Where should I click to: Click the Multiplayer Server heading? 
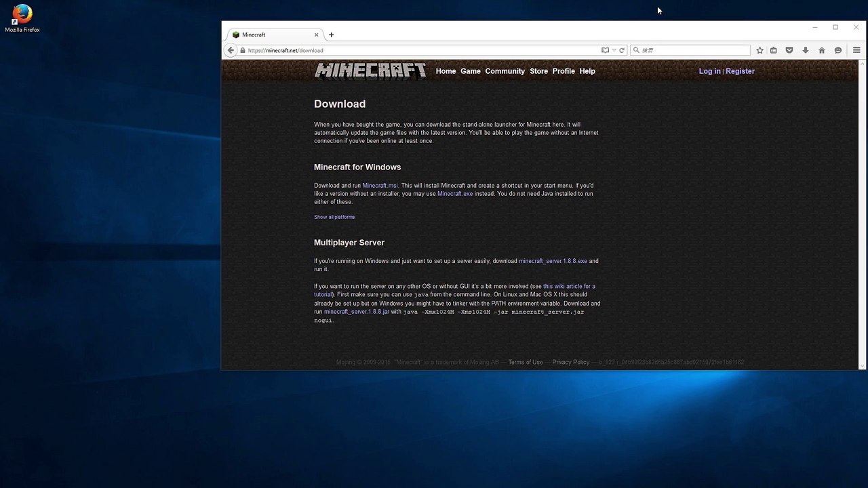coord(349,242)
